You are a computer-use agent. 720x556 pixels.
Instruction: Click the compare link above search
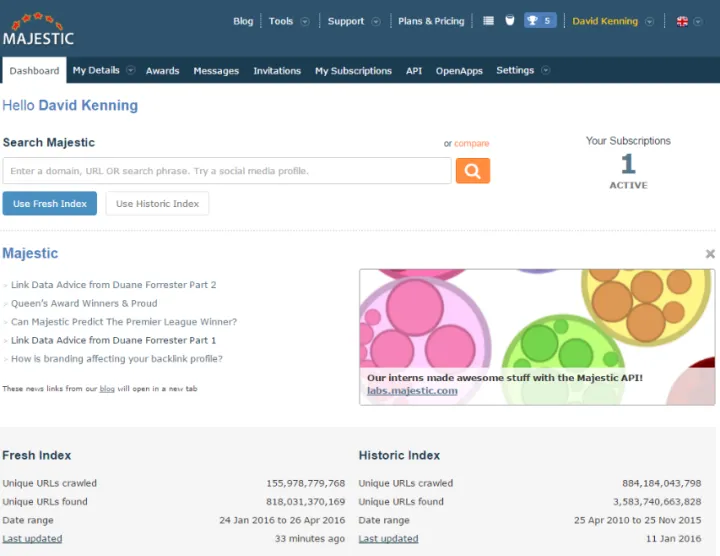pos(472,144)
